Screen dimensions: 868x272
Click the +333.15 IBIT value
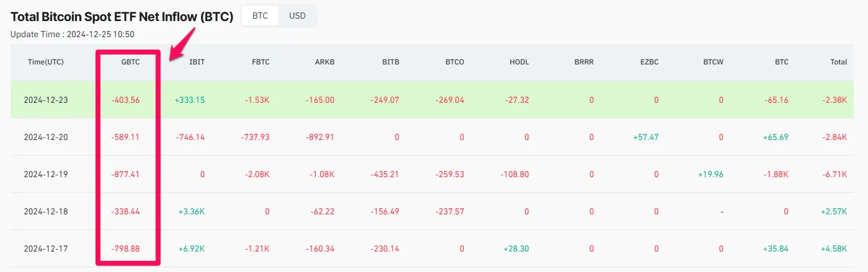(x=189, y=100)
